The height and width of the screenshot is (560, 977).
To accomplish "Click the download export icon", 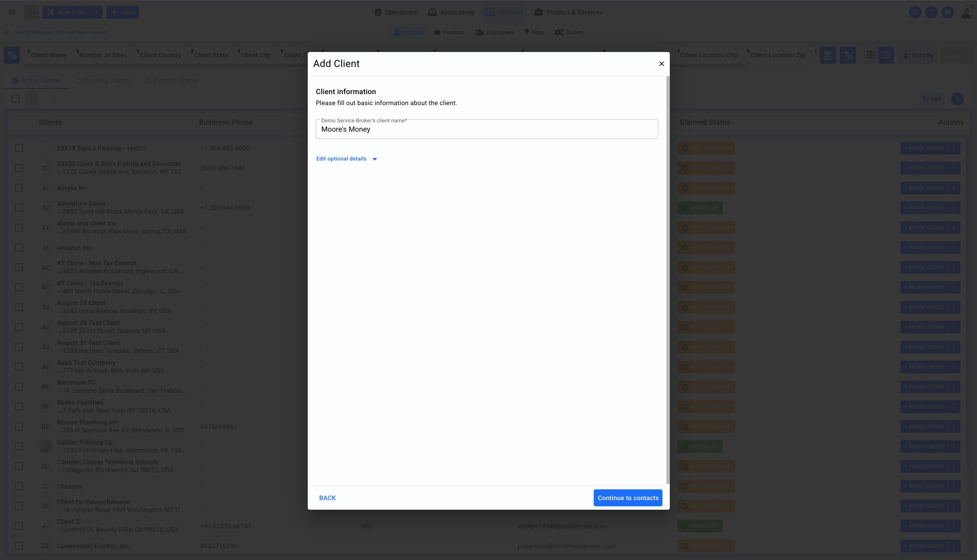I will pyautogui.click(x=53, y=99).
